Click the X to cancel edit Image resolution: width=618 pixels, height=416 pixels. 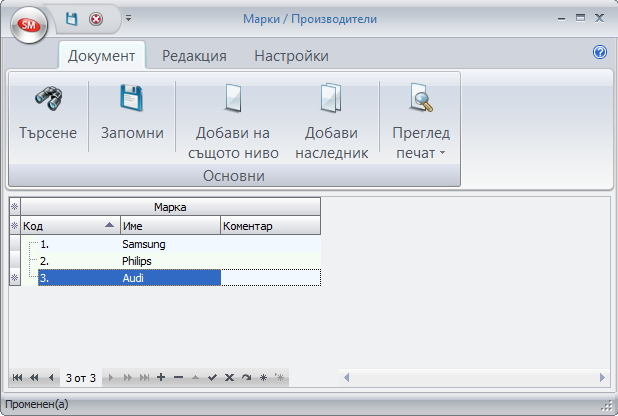pos(229,377)
